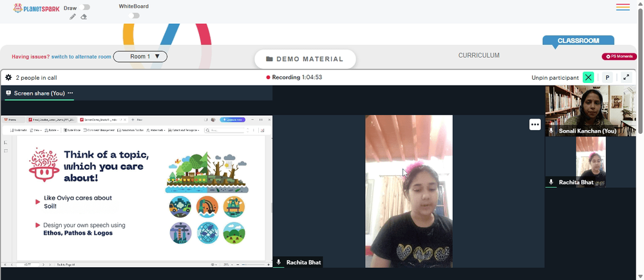Open the hamburger menu at top right
Viewport: 644px width, 280px height.
(x=623, y=7)
